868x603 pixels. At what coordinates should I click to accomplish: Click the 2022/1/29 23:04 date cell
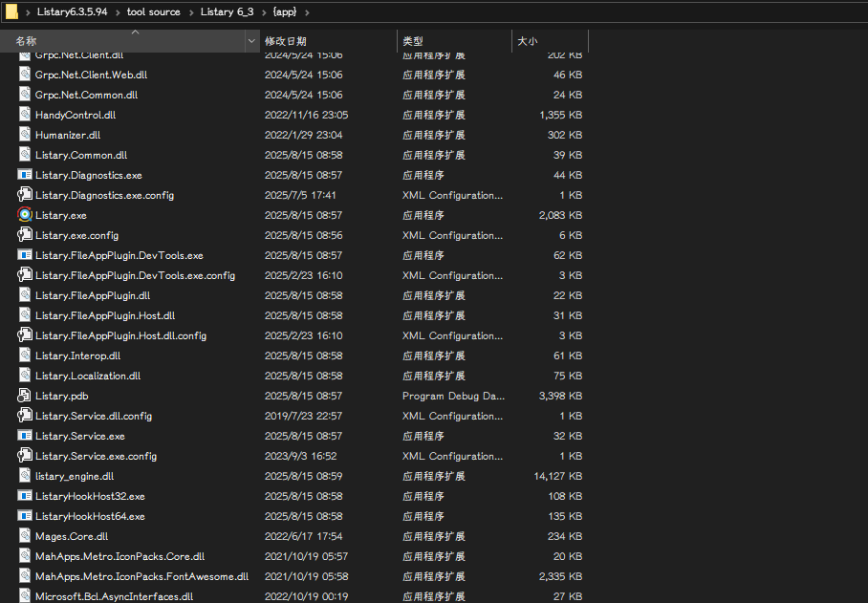pos(303,135)
